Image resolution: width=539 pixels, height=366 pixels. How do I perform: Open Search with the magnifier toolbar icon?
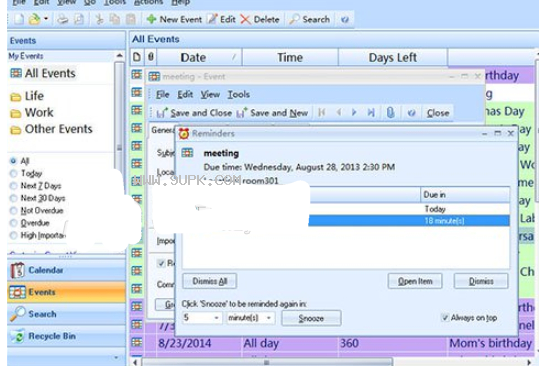294,19
